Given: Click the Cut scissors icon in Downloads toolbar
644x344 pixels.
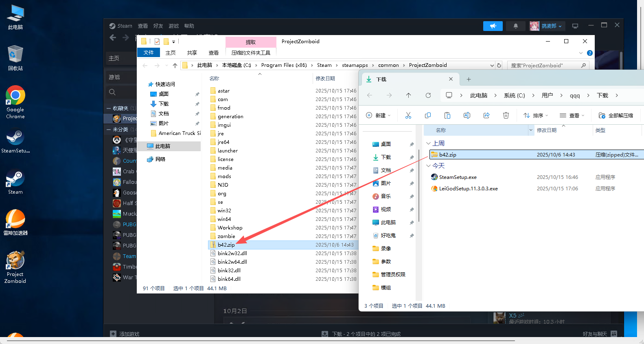Looking at the screenshot, I should pos(408,115).
